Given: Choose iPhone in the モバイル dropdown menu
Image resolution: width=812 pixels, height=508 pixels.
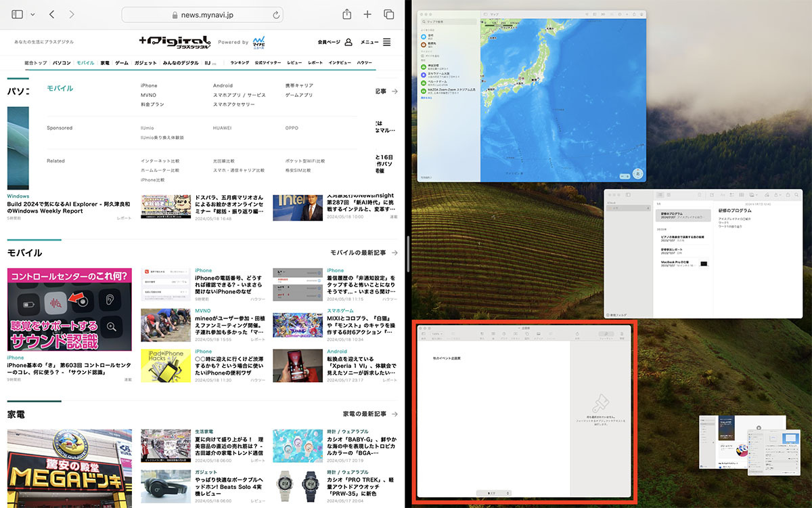Looking at the screenshot, I should pos(149,86).
